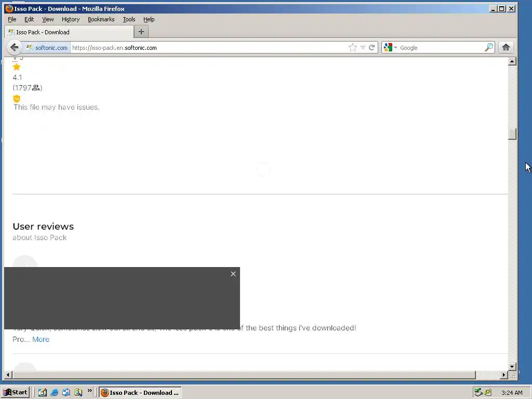The height and width of the screenshot is (399, 532).
Task: Click the Firefox logo in title bar
Action: tap(9, 8)
